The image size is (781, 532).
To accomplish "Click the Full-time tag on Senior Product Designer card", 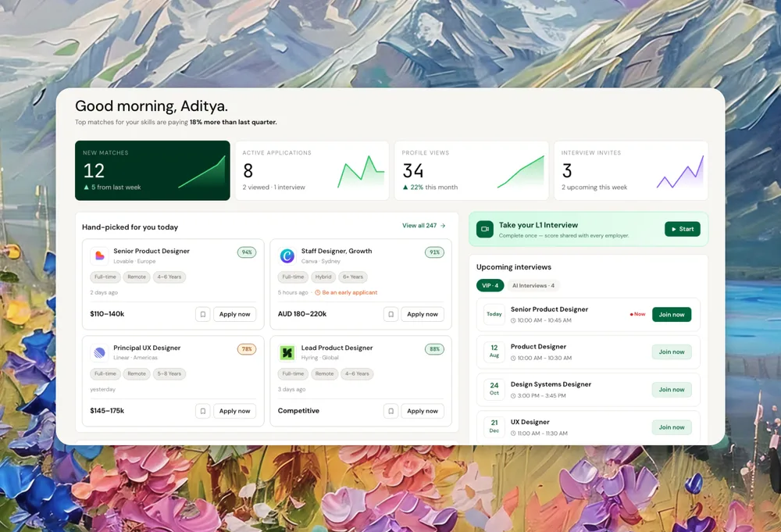I will (105, 277).
